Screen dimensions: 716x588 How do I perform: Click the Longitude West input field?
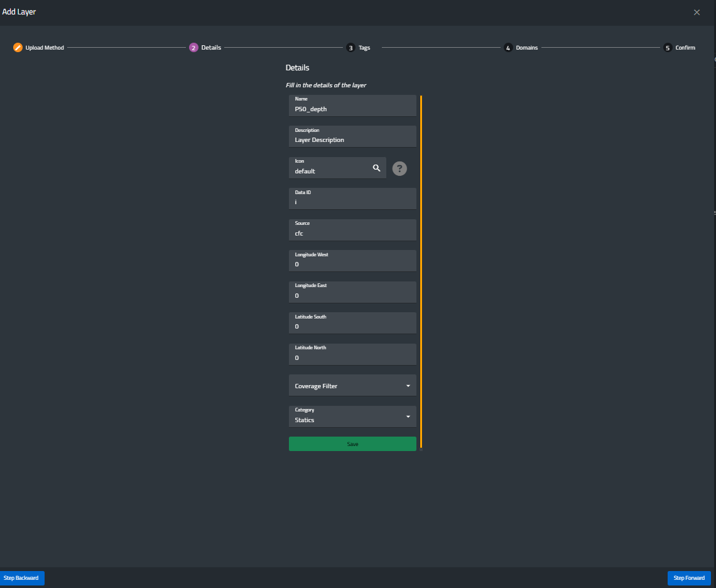pyautogui.click(x=352, y=264)
